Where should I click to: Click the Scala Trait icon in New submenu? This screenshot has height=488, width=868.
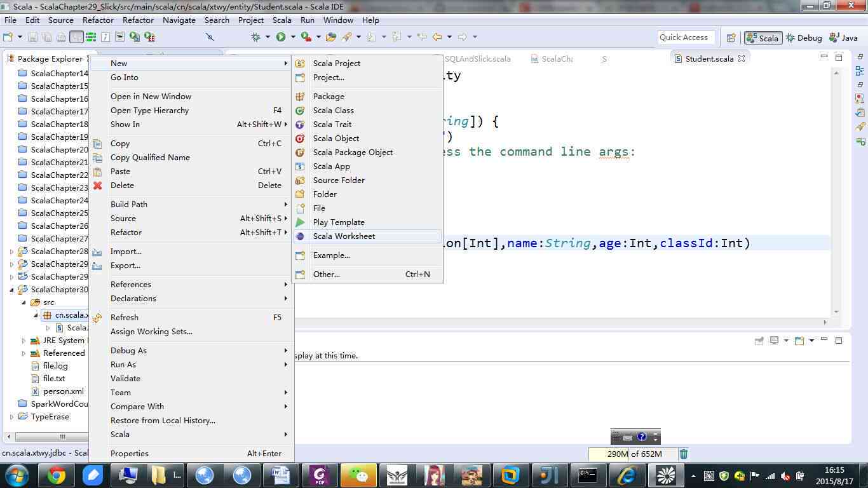300,125
